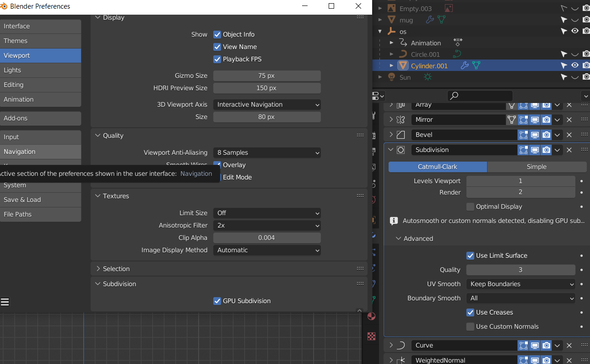
Task: Hide Cylinder.001 using its eye icon
Action: [575, 65]
